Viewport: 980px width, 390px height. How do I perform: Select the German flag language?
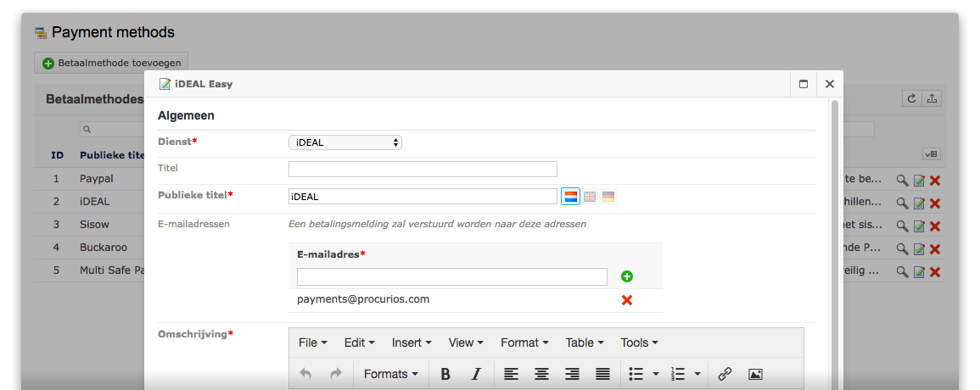pos(608,197)
